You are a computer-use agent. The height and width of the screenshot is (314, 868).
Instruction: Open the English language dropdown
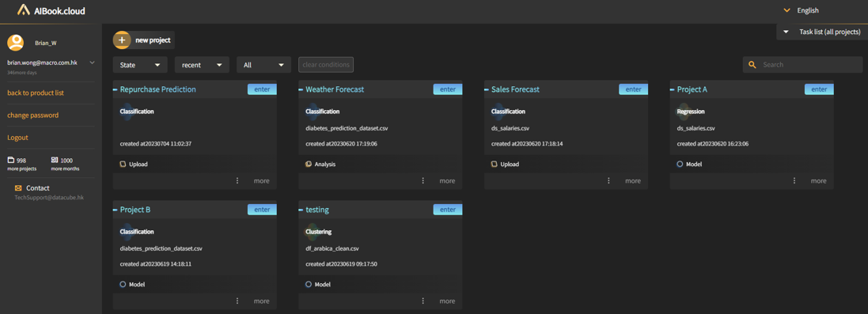click(x=801, y=10)
